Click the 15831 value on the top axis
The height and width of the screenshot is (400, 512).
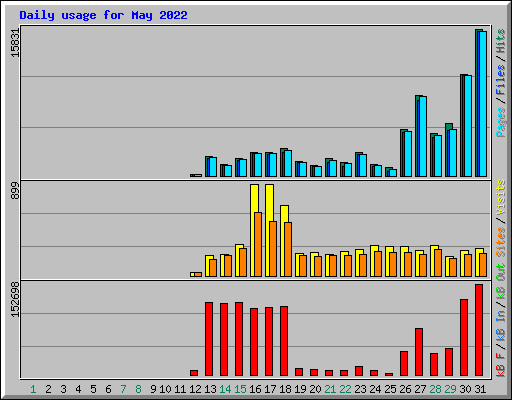[15, 43]
